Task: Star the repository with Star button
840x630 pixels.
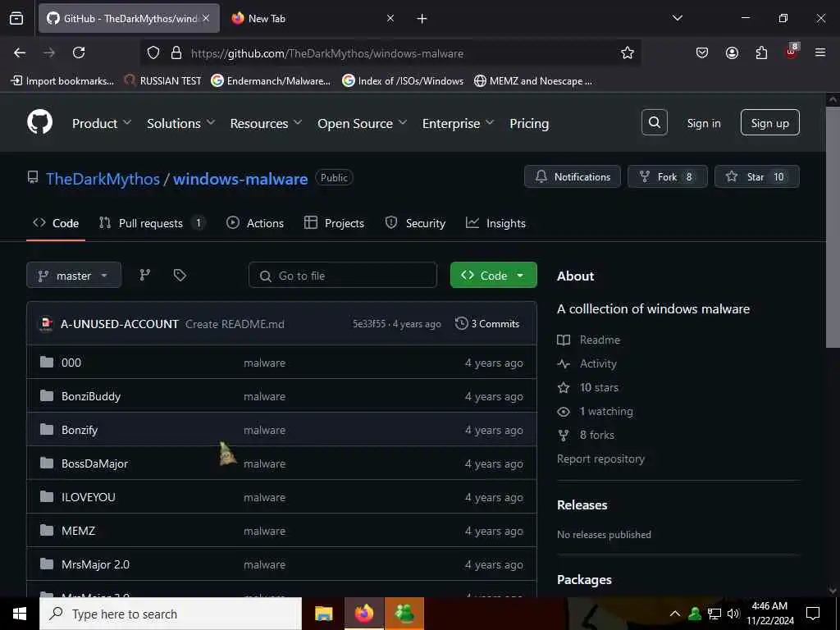Action: tap(756, 177)
